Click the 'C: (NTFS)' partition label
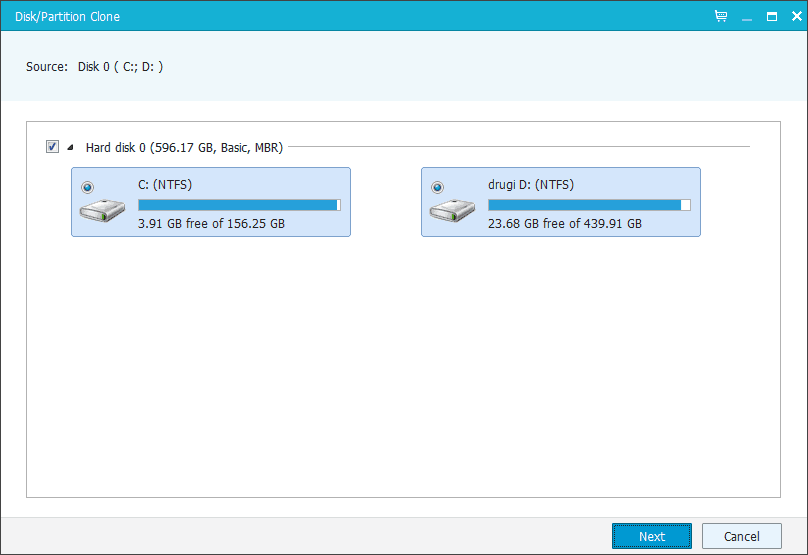The width and height of the screenshot is (808, 555). pos(165,184)
